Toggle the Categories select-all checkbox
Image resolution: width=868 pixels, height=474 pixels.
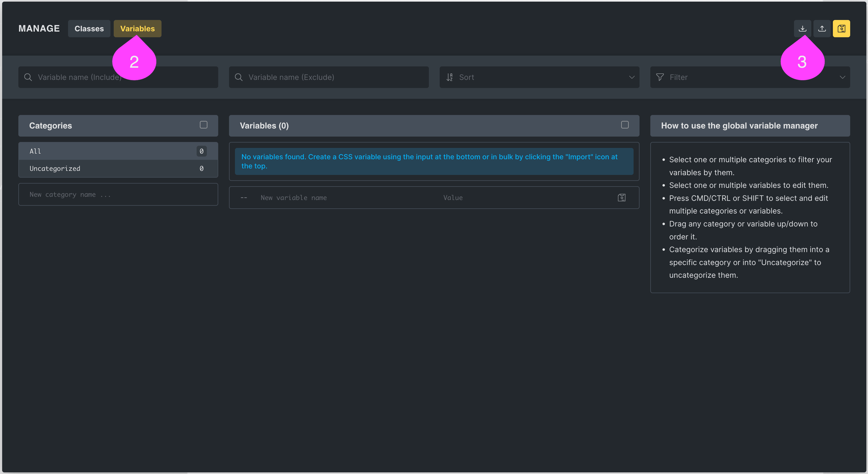[204, 125]
